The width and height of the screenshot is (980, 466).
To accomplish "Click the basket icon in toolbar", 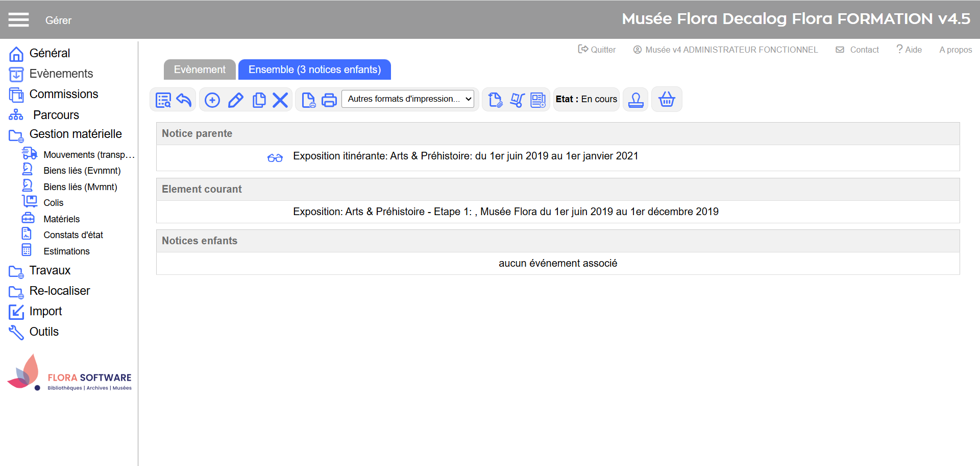I will click(x=667, y=99).
